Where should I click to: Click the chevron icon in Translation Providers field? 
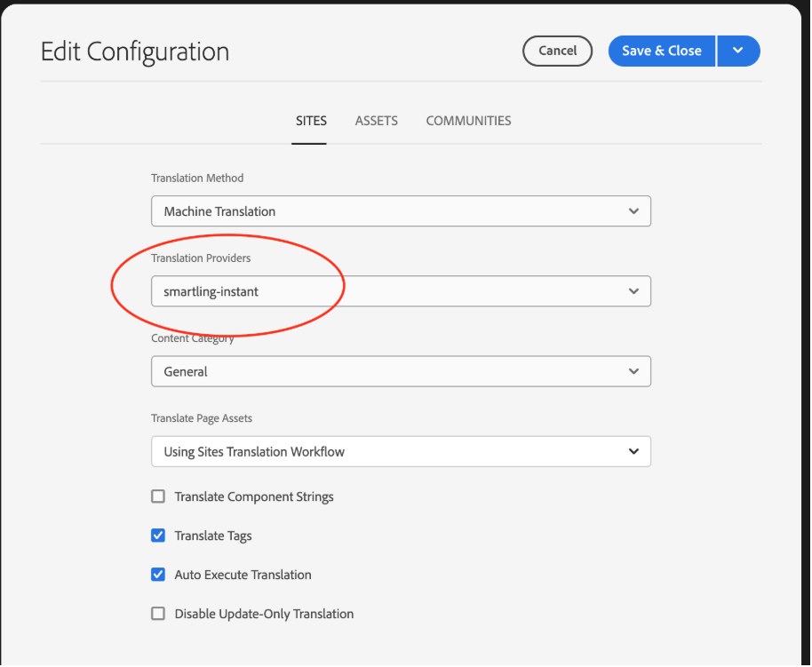click(x=633, y=291)
